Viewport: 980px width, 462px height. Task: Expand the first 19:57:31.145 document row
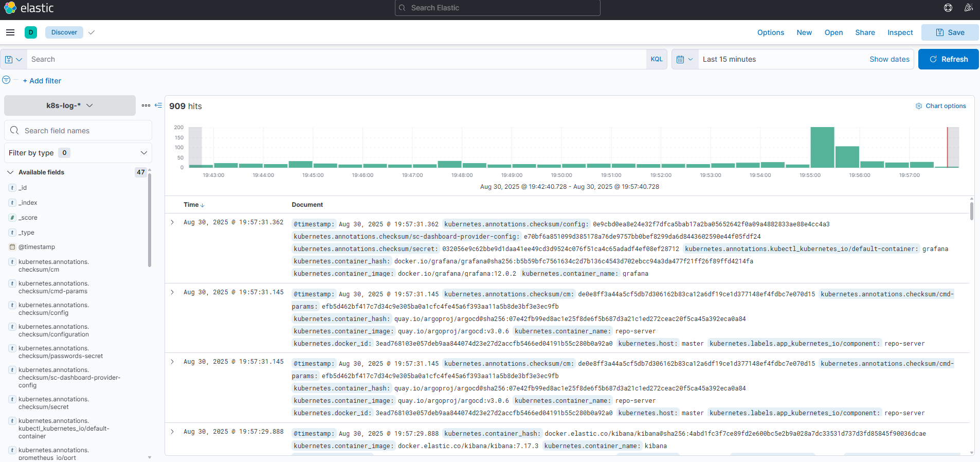click(x=172, y=292)
